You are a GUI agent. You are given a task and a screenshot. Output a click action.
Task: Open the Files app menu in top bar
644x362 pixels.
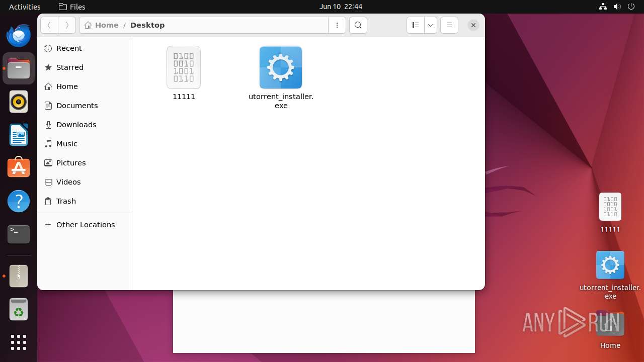(72, 7)
